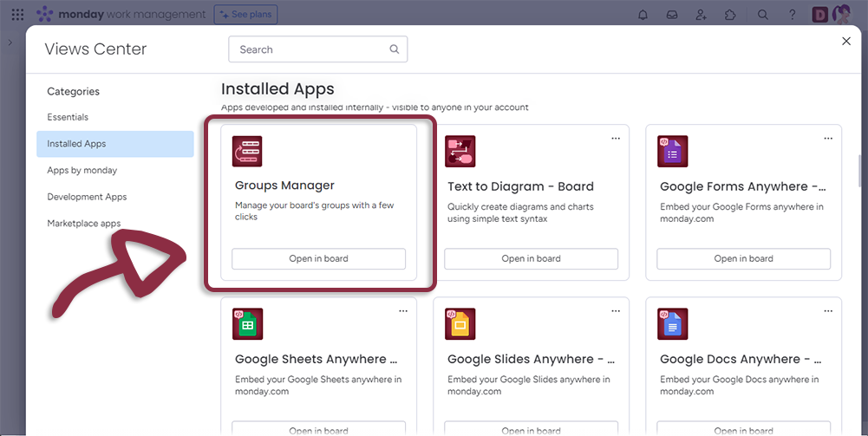Click the Google Forms Anywhere app icon

pos(672,152)
